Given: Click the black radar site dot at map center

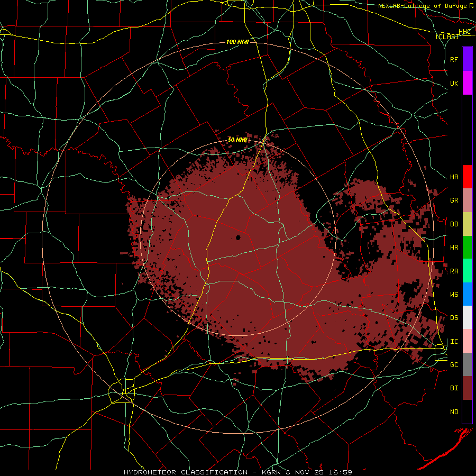Looking at the screenshot, I should [x=238, y=237].
